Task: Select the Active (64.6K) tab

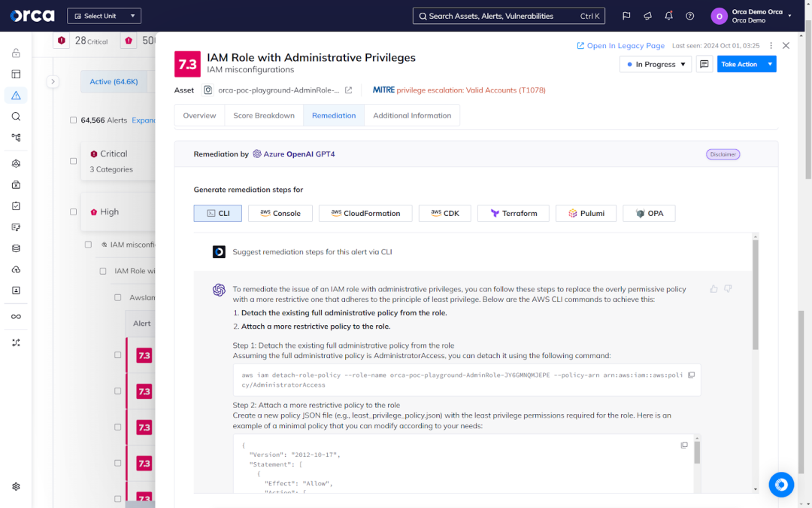Action: [x=114, y=81]
